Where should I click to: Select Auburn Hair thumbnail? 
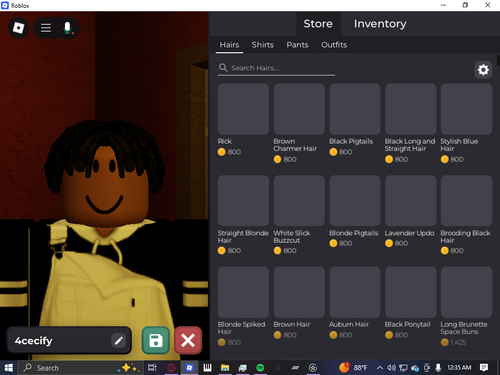(355, 292)
